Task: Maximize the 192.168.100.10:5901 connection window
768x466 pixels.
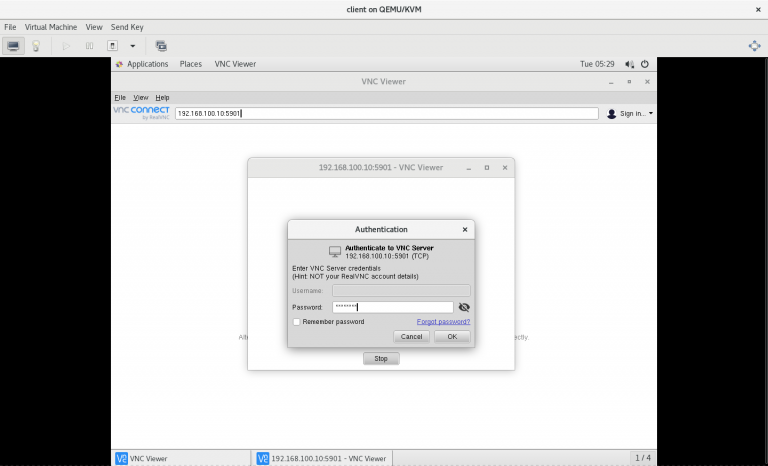Action: point(487,168)
